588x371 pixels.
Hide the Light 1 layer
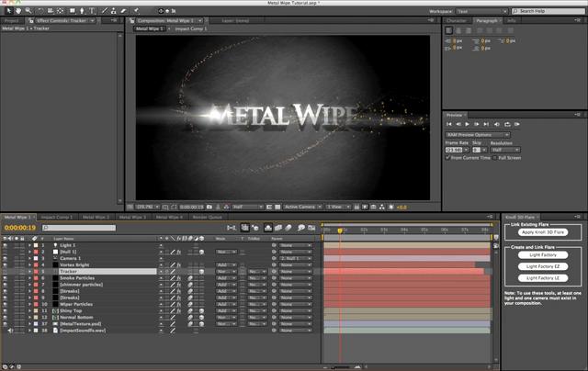pos(6,246)
